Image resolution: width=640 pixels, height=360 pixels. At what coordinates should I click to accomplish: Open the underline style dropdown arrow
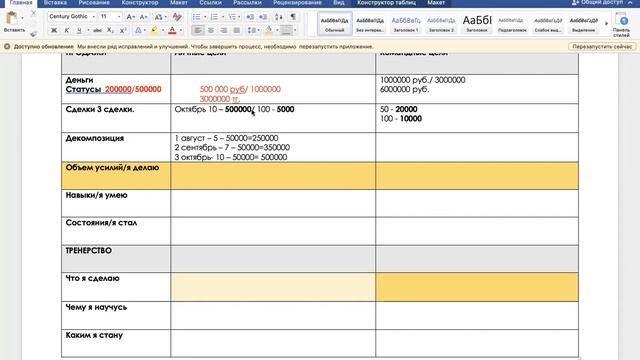pyautogui.click(x=87, y=30)
